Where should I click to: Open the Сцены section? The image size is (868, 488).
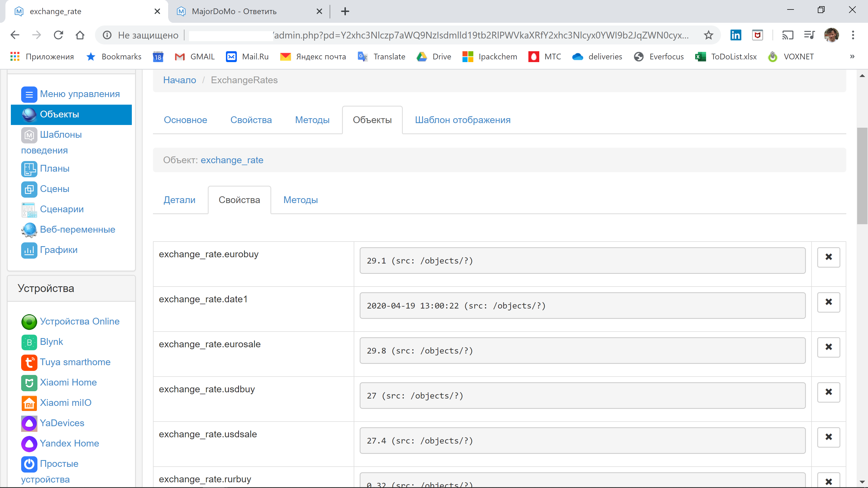(x=55, y=189)
